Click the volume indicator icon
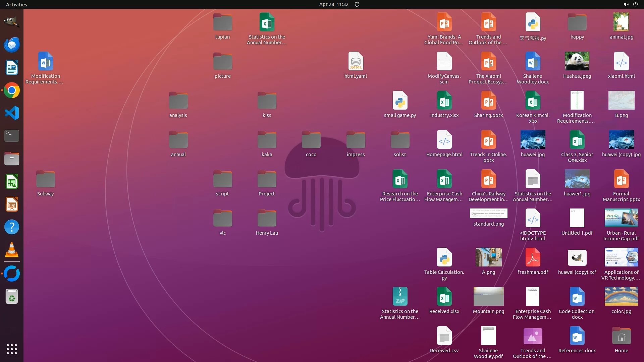Image resolution: width=644 pixels, height=362 pixels. (626, 4)
